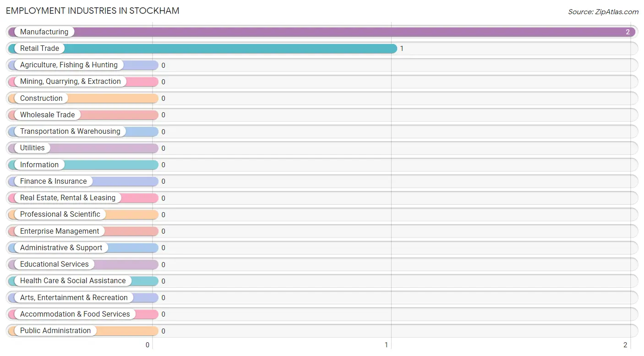This screenshot has width=644, height=356.
Task: Click the Educational Services label
Action: (55, 264)
